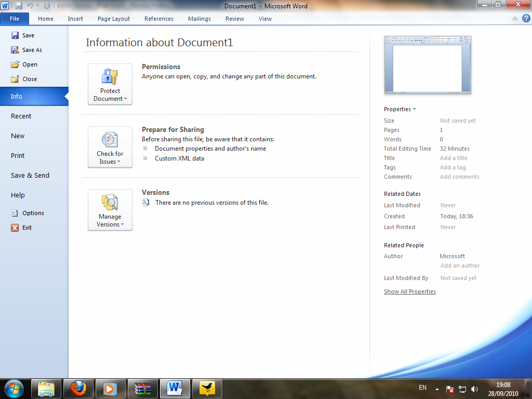This screenshot has width=532, height=399.
Task: Open the yellow bird app on taskbar
Action: tap(207, 389)
